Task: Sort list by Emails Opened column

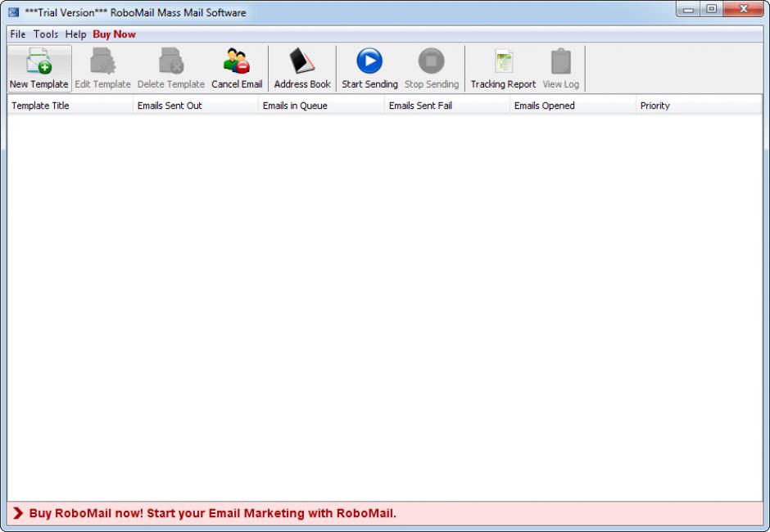Action: (545, 106)
